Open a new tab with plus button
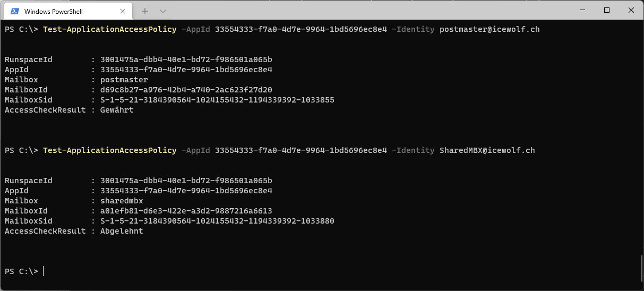644x291 pixels. coord(144,11)
